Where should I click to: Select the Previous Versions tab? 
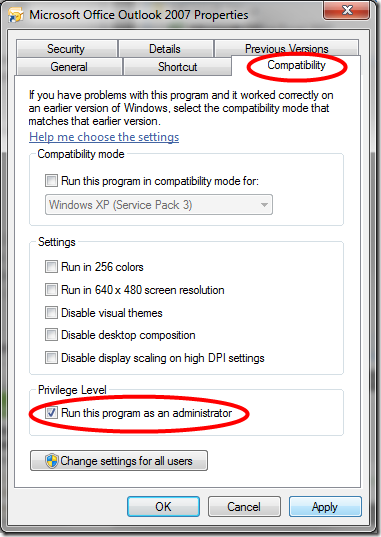[x=286, y=48]
